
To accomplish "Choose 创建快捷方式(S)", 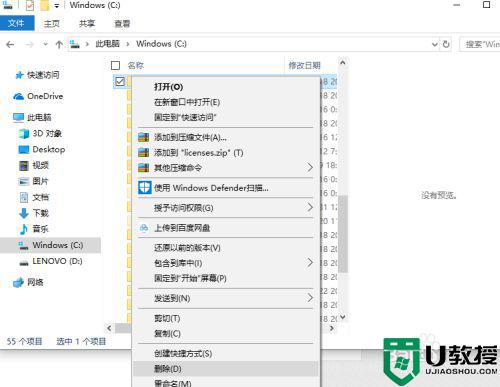I will (x=225, y=354).
